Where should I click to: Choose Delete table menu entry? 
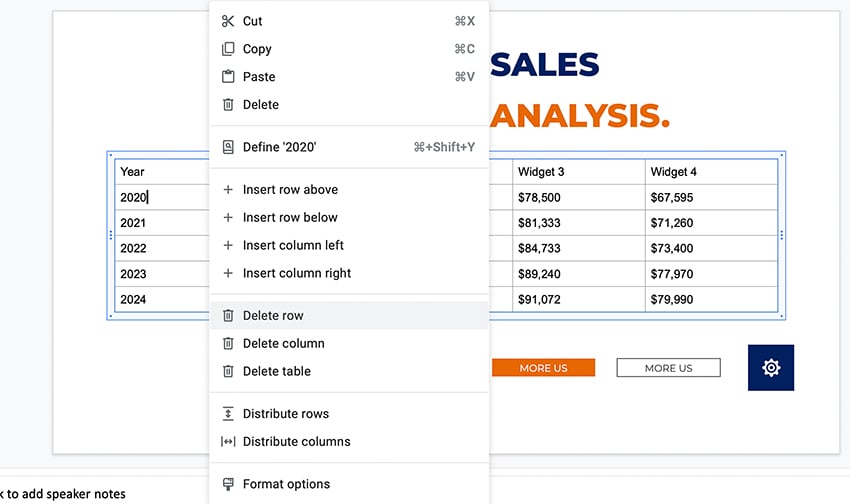click(277, 372)
